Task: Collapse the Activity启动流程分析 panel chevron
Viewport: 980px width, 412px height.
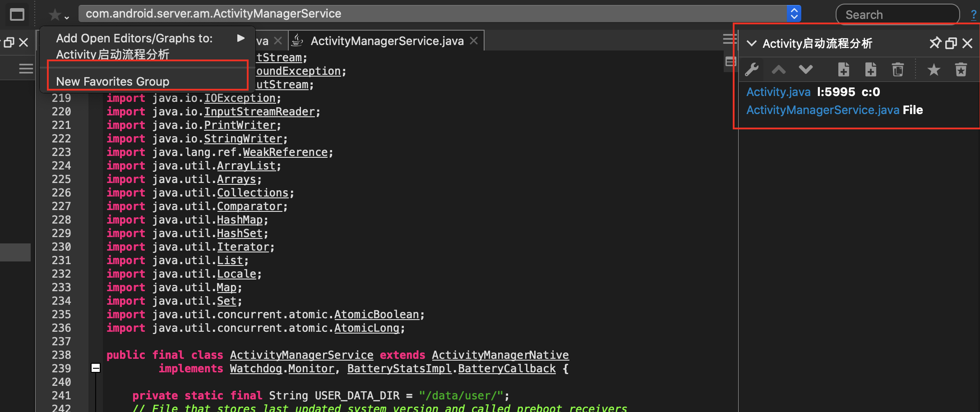Action: point(752,43)
